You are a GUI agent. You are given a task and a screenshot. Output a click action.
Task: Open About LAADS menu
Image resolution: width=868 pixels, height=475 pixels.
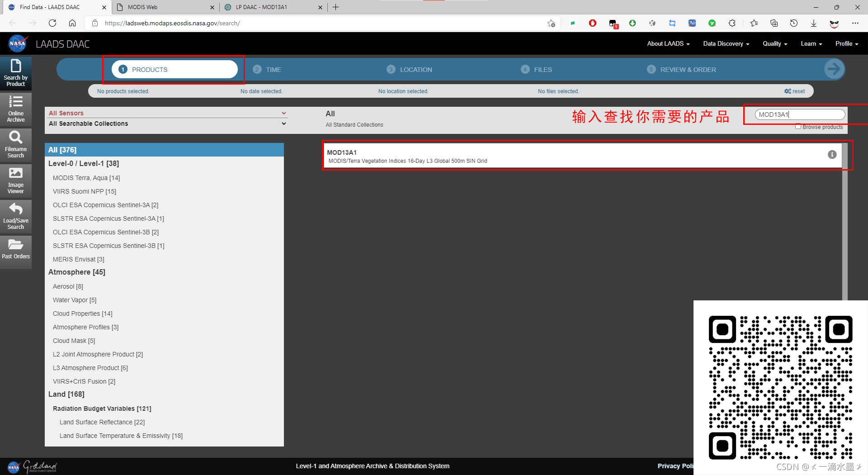668,44
